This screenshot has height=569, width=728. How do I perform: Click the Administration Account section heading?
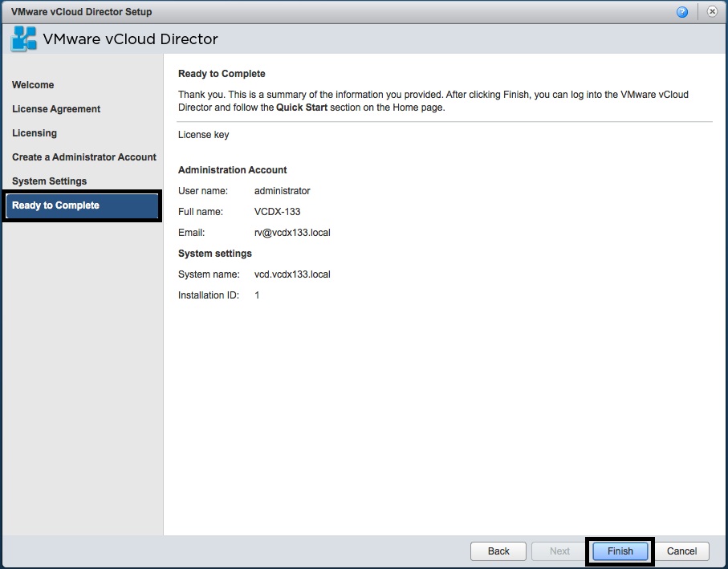pos(232,169)
